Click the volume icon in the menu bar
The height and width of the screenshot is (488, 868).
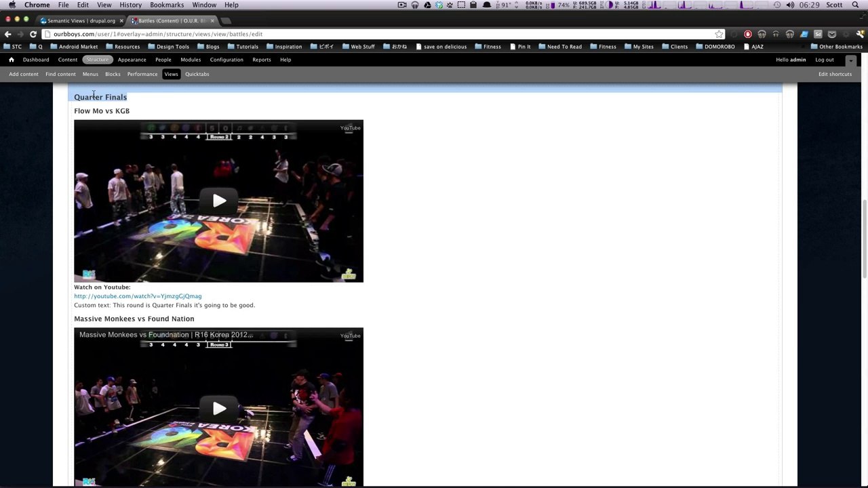[x=790, y=5]
